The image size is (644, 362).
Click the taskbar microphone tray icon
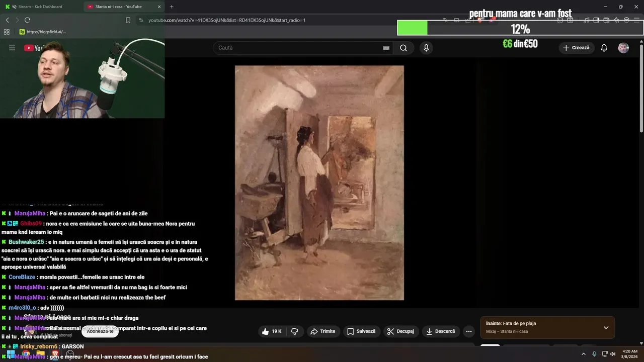(x=594, y=354)
